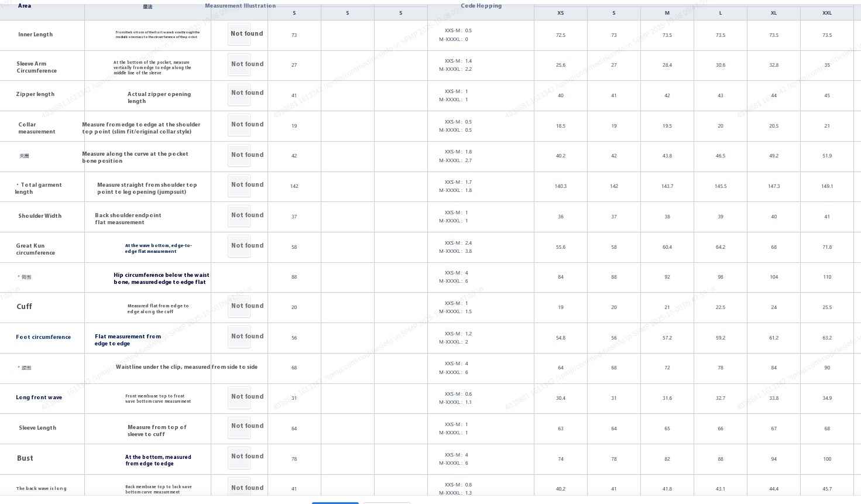This screenshot has height=504, width=861.
Task: Open the Sleeve Length illustration thumbnail
Action: click(239, 427)
